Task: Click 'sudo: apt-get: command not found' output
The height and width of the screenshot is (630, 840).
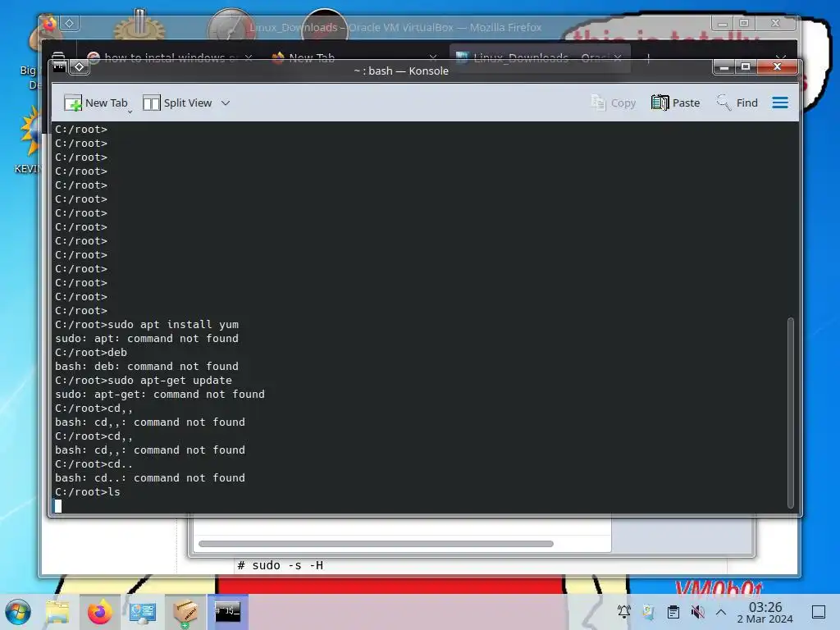Action: pyautogui.click(x=160, y=395)
